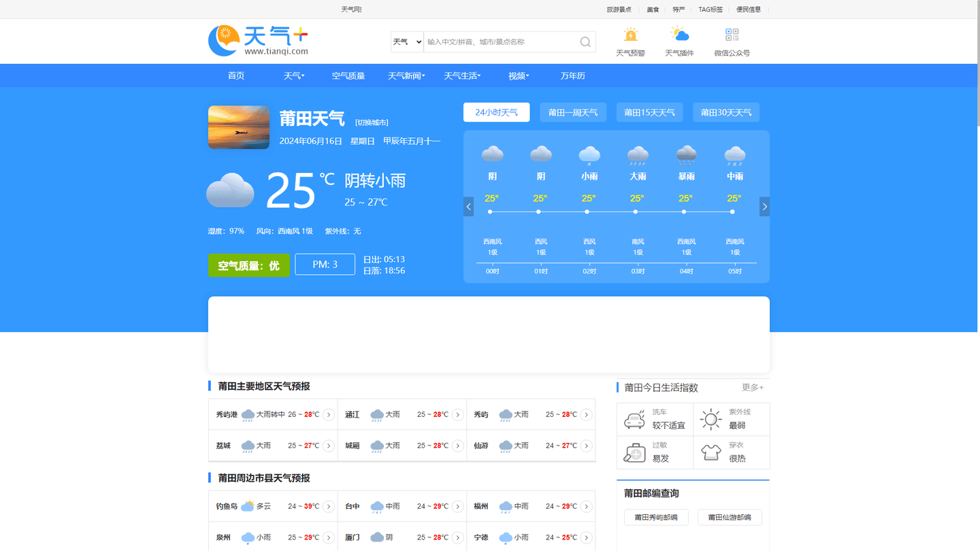Click the 02时 小雨 weather icon
The height and width of the screenshot is (551, 980).
589,155
